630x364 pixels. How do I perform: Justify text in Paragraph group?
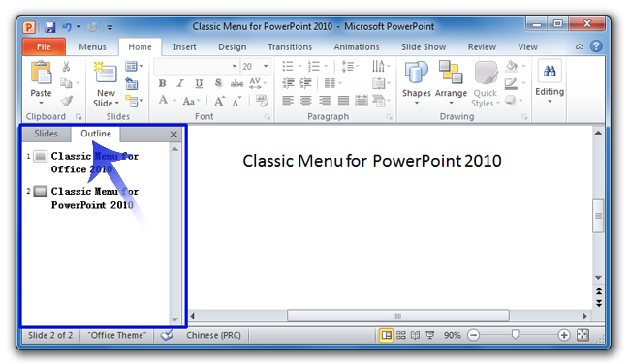[x=343, y=100]
